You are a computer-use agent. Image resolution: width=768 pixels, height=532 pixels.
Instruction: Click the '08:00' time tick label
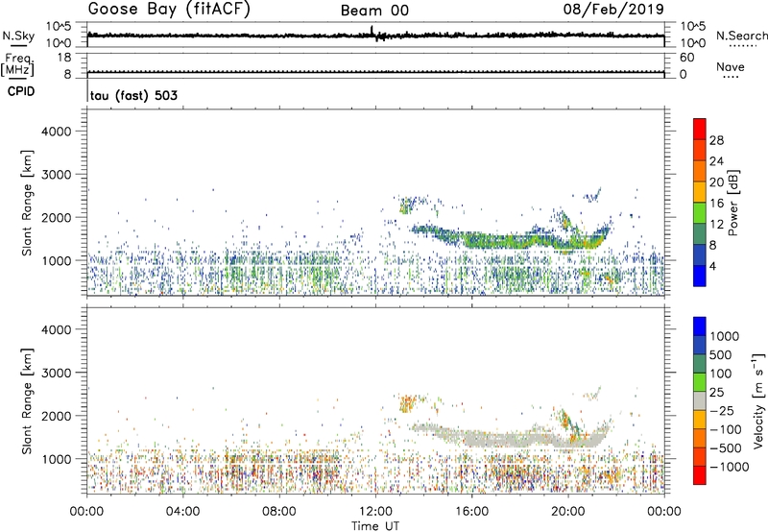click(x=279, y=512)
